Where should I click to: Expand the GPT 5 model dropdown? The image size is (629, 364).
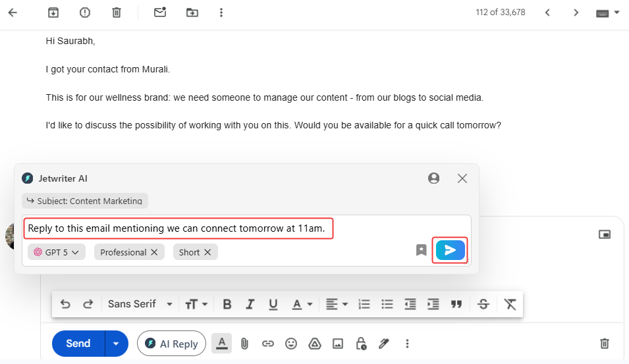[57, 252]
